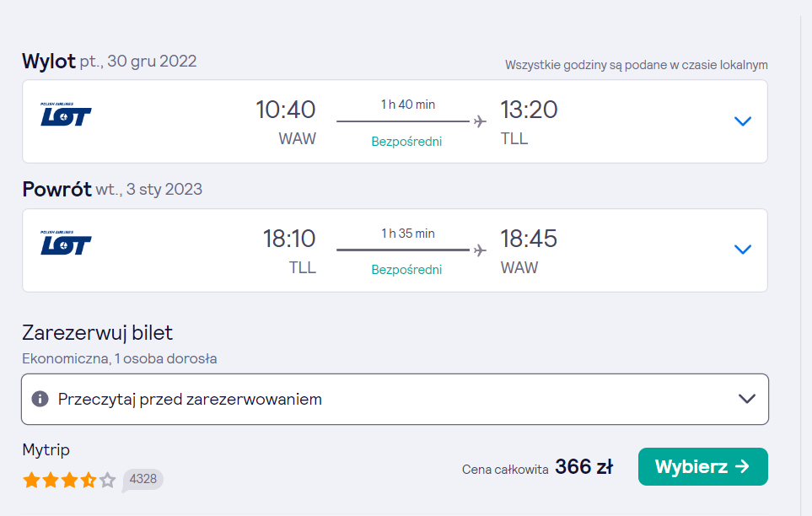Image resolution: width=812 pixels, height=516 pixels.
Task: Click the 4328 reviews bubble
Action: click(x=143, y=480)
